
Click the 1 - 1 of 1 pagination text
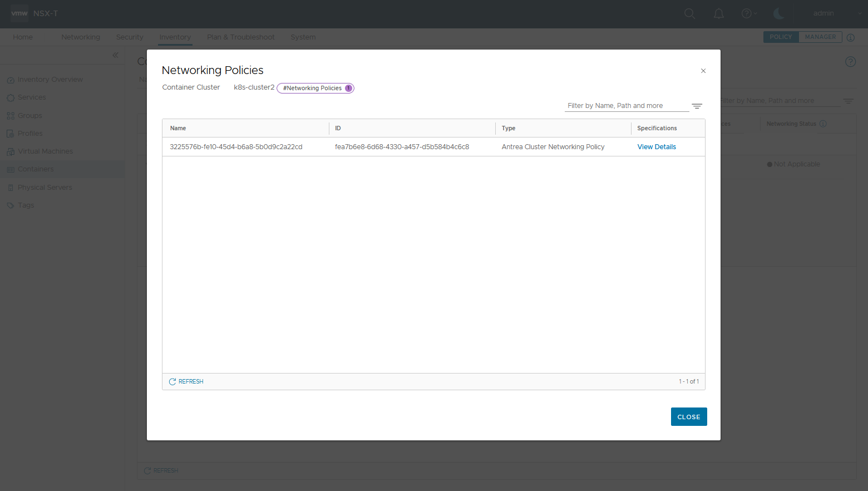(689, 381)
